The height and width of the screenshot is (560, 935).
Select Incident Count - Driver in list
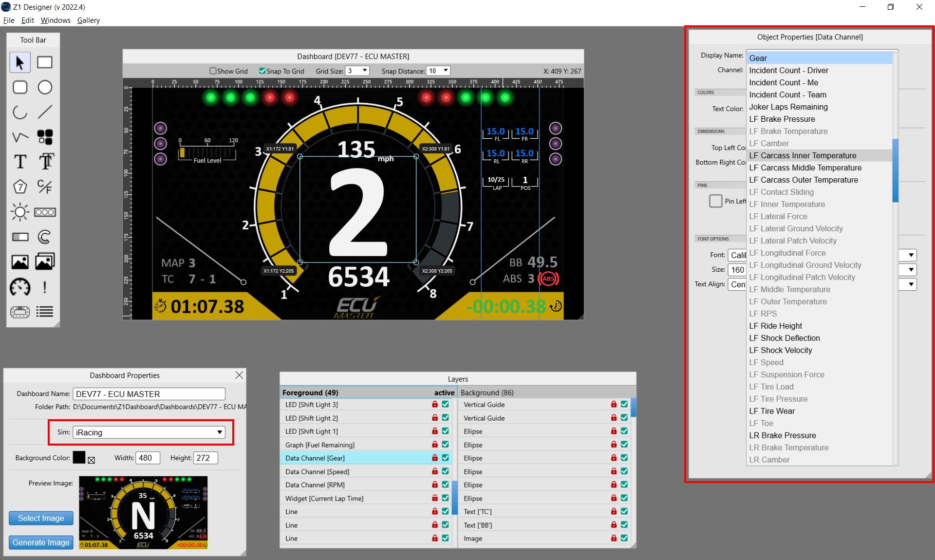click(x=819, y=70)
